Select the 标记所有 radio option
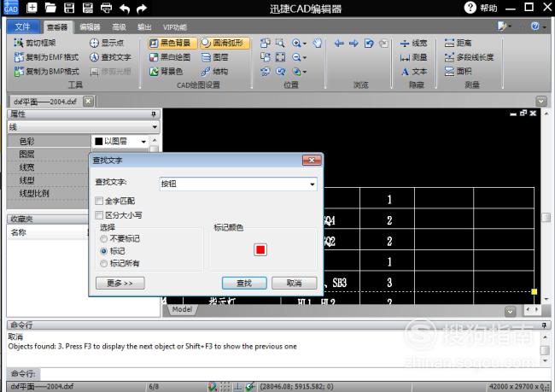The height and width of the screenshot is (392, 555). [103, 263]
